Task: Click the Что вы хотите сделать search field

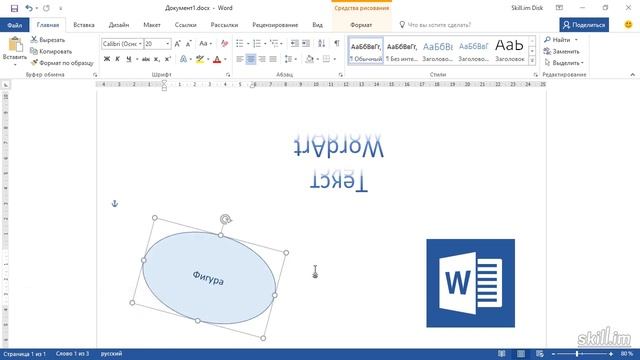Action: tap(439, 25)
